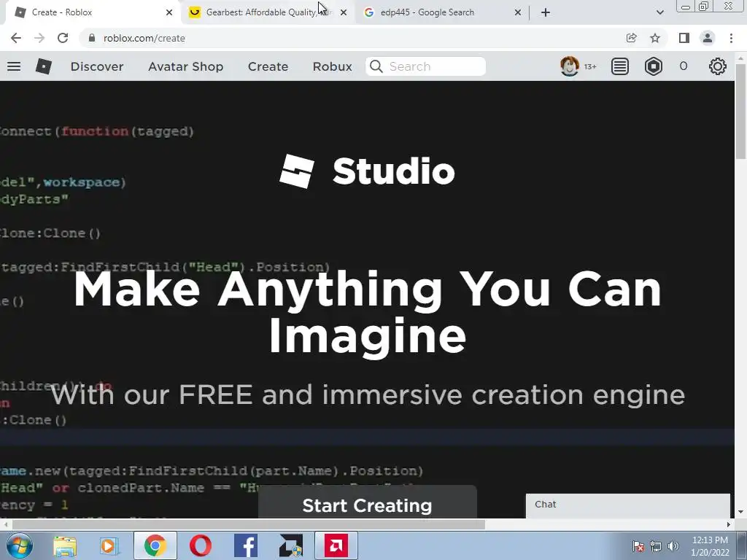Open the Robux menu item
Viewport: 747px width, 560px height.
pos(332,66)
